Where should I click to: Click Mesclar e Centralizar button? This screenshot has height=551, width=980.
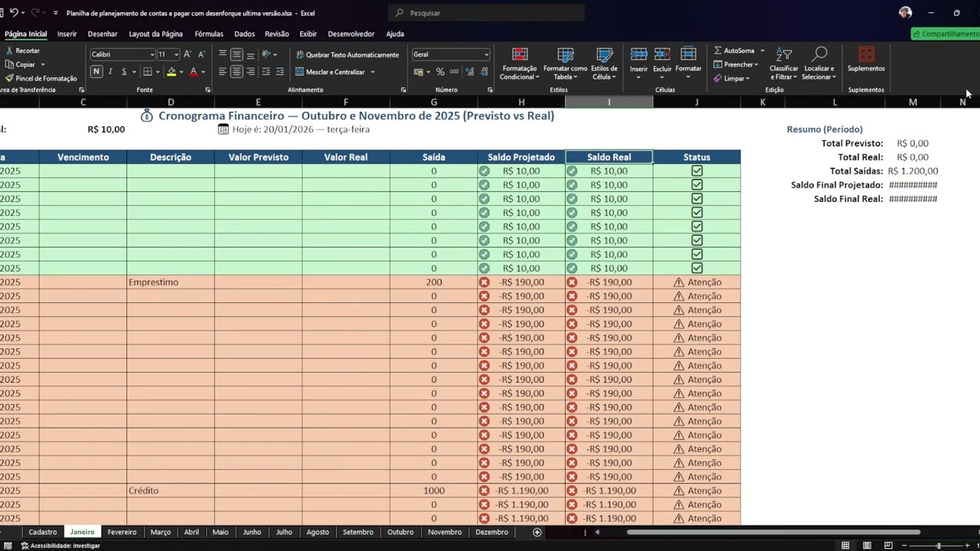pyautogui.click(x=330, y=72)
